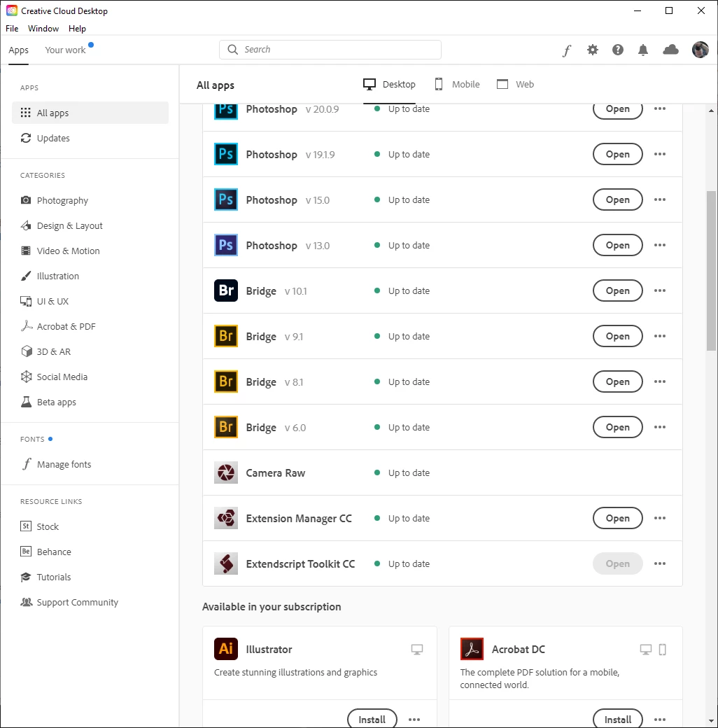The image size is (718, 728).
Task: Select All apps in sidebar
Action: [90, 113]
